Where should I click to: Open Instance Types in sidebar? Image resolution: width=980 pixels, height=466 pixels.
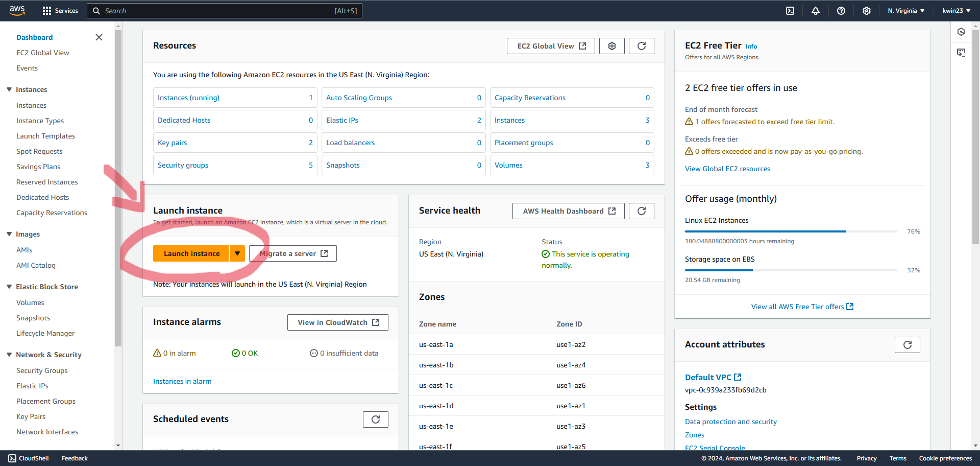click(x=40, y=121)
